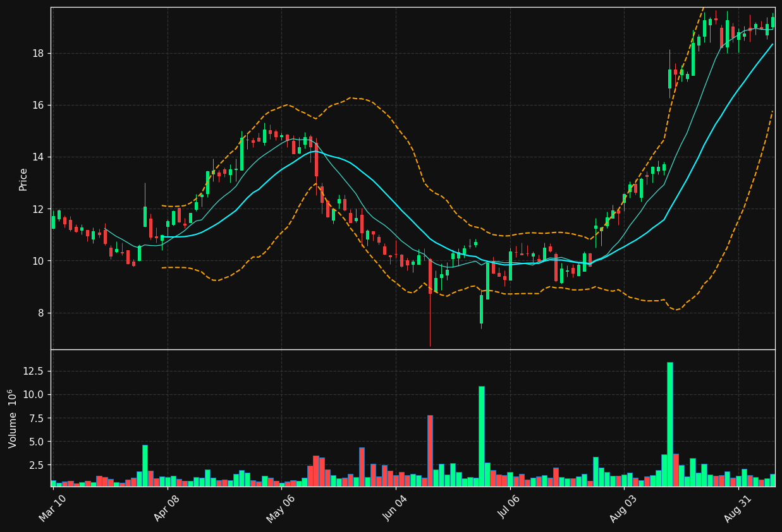The image size is (782, 532).
Task: Click the tall red volume bar in mid-June
Action: (x=430, y=450)
